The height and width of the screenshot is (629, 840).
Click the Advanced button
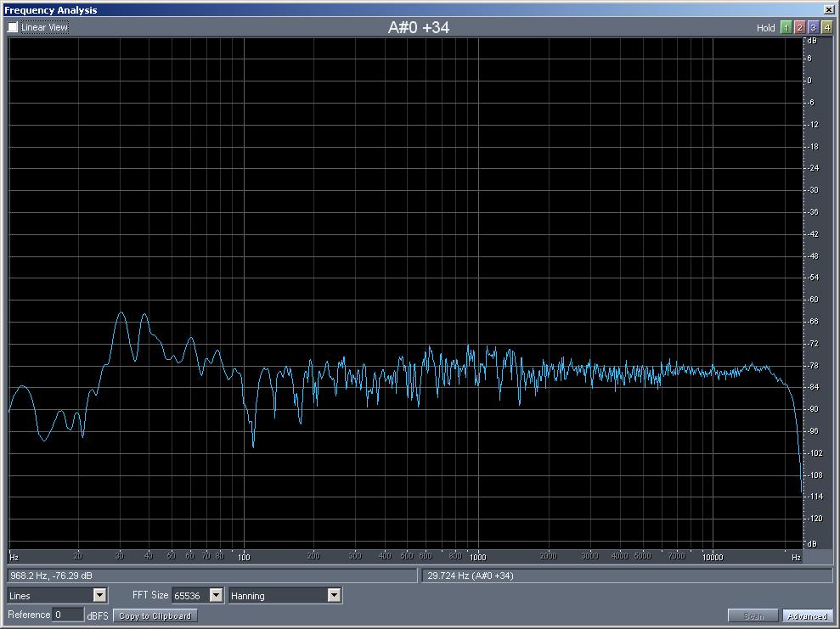pos(808,616)
